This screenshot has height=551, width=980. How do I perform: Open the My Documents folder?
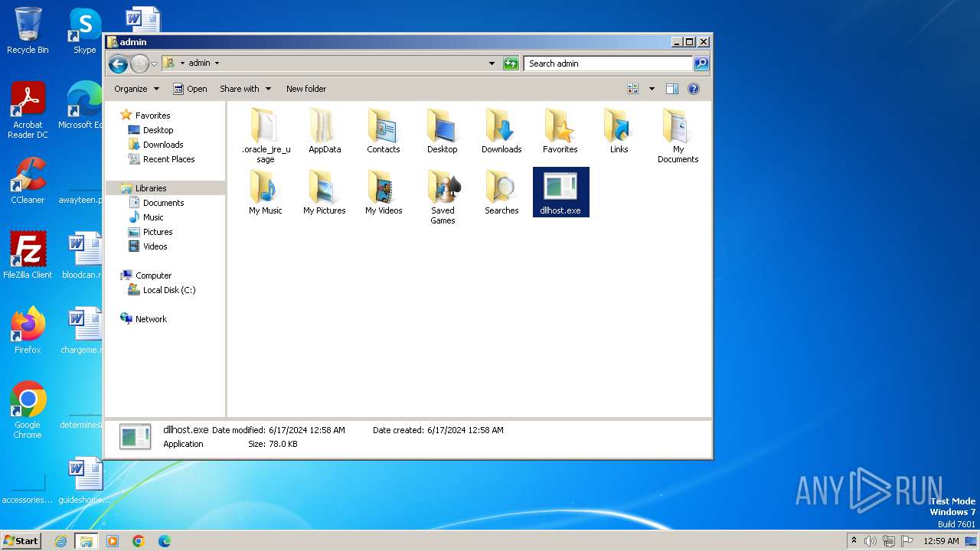pyautogui.click(x=678, y=135)
